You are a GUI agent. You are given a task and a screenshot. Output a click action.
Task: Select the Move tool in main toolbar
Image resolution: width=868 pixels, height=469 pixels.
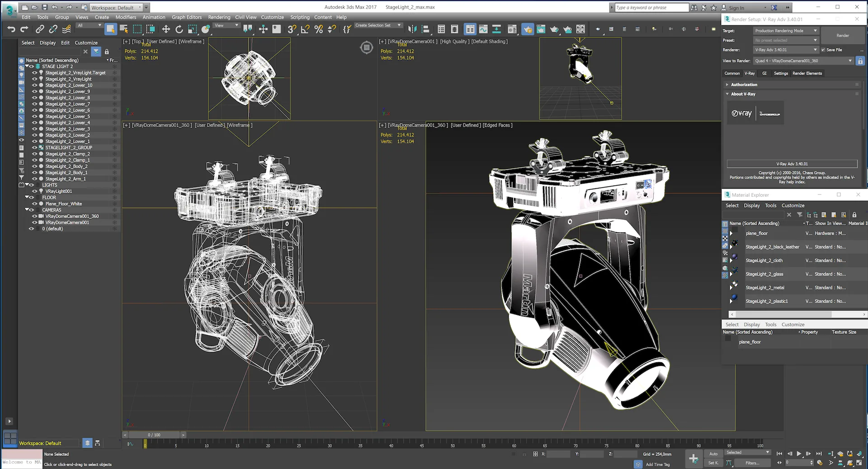(166, 29)
